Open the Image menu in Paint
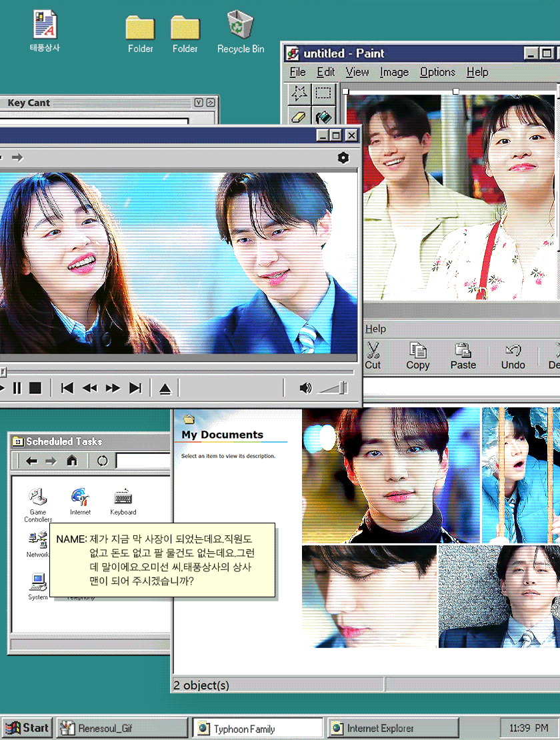Screen dimensions: 560x740 pos(394,72)
